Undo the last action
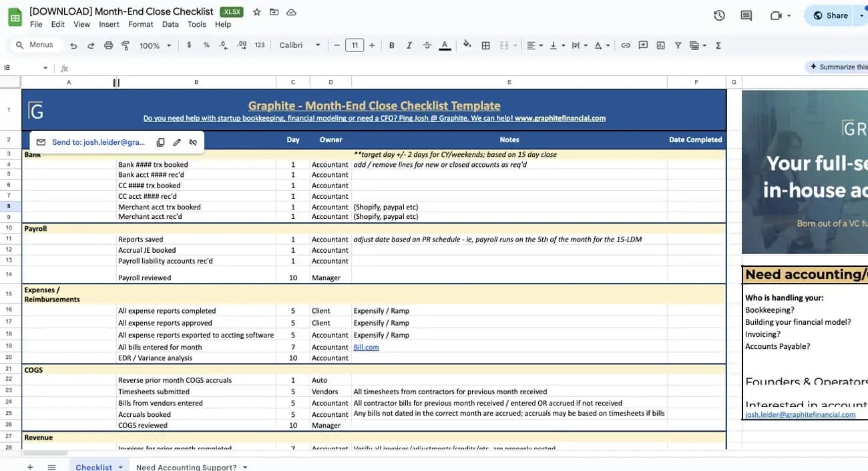This screenshot has width=868, height=471. tap(73, 45)
